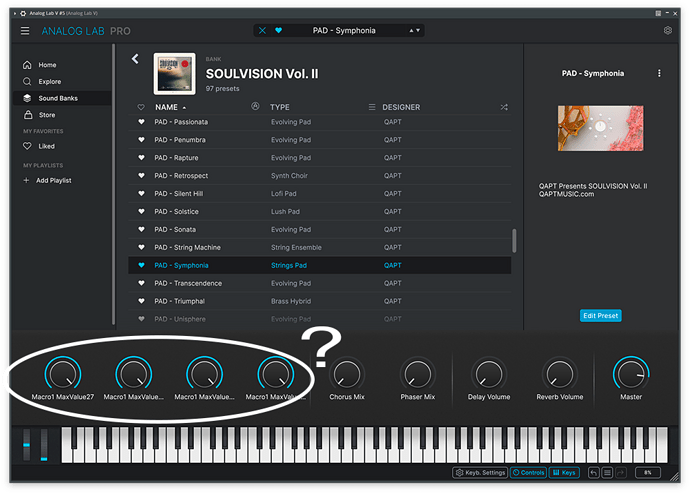Click the X icon beside preset name
Viewport: 690px width, 494px height.
(x=262, y=30)
